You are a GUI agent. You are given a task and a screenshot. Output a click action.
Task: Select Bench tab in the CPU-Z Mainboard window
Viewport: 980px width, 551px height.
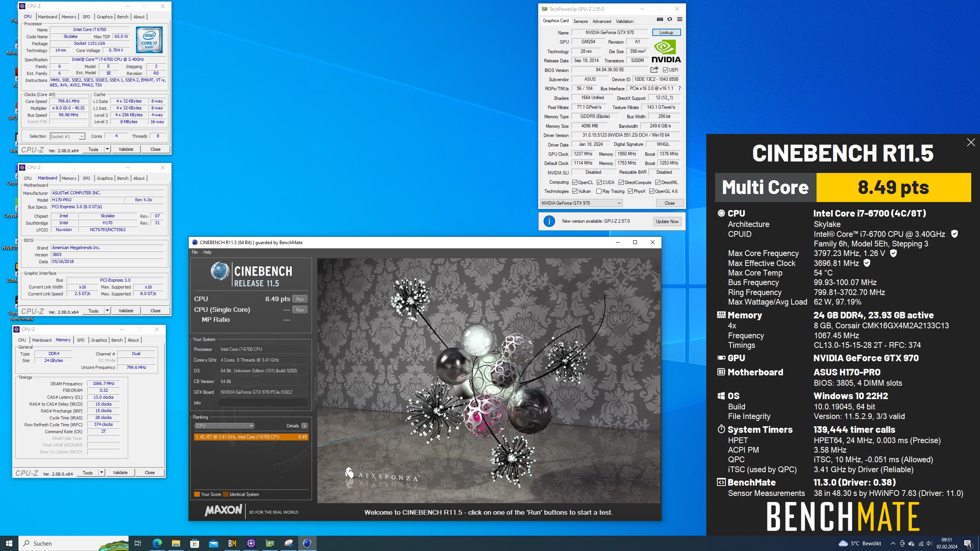point(122,178)
